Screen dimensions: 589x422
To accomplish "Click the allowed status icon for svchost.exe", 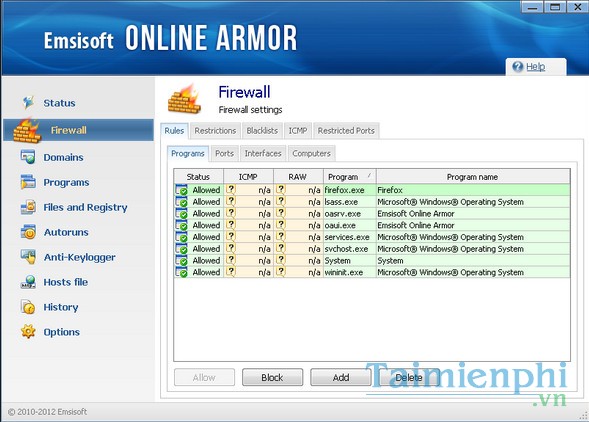I will tap(181, 249).
